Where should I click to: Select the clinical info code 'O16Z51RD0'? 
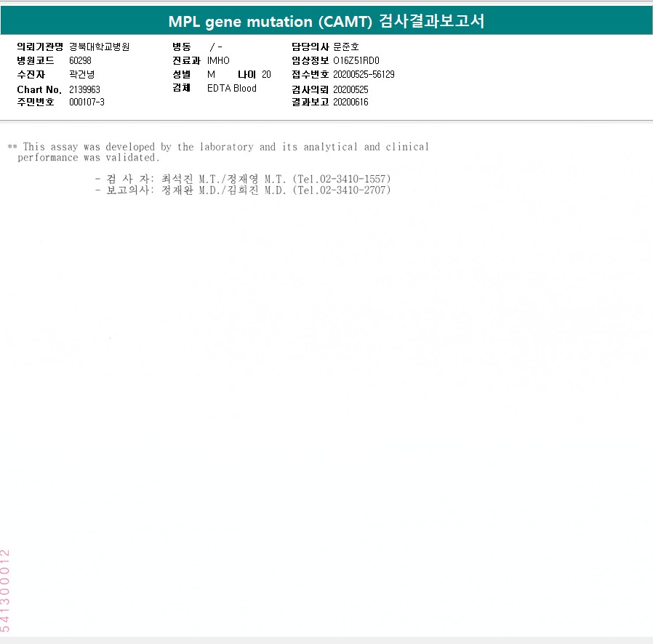click(x=356, y=60)
